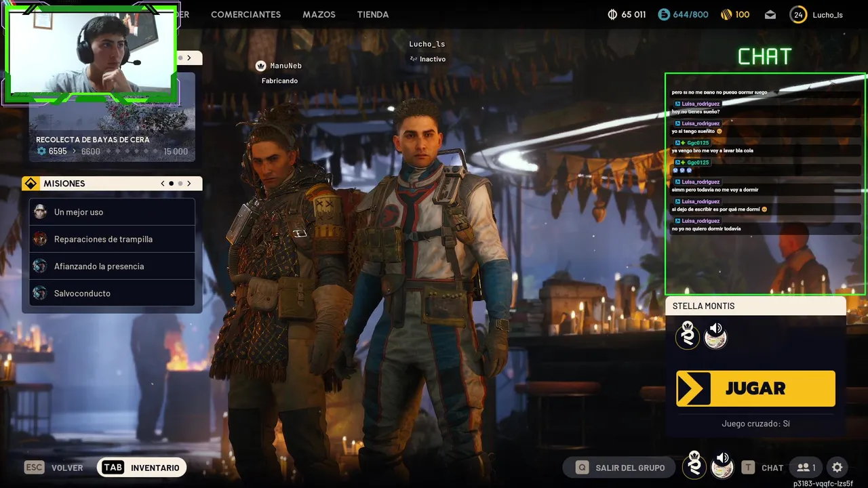The width and height of the screenshot is (868, 488).
Task: Click the streamer webcam overlay
Action: (x=92, y=54)
